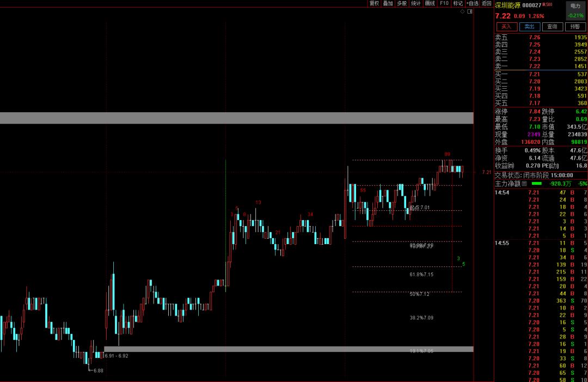Click the blue 卖出 sell button

click(529, 26)
